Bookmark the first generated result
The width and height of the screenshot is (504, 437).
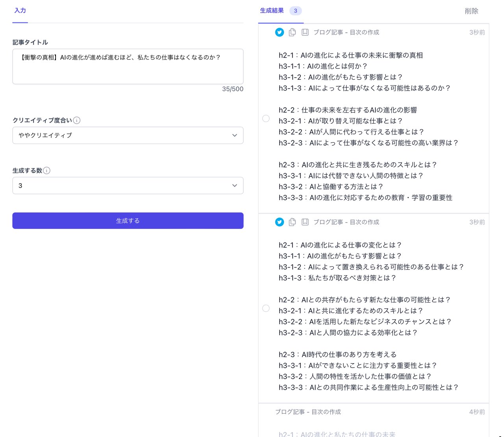point(305,32)
